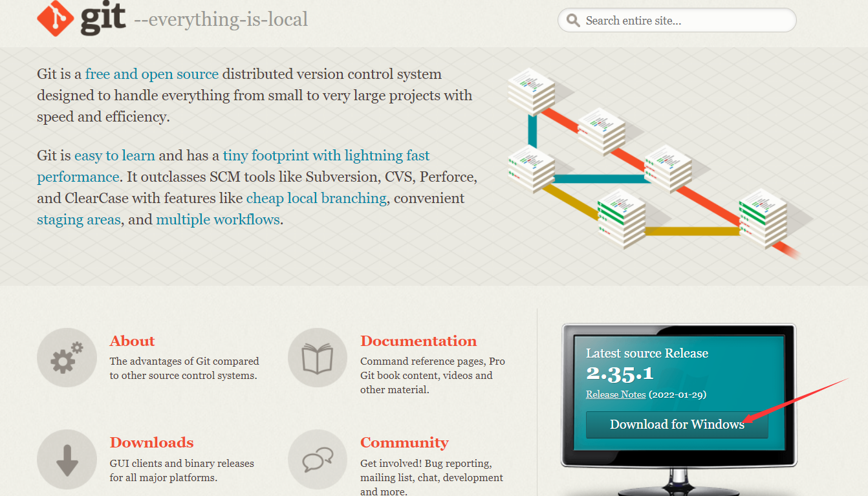
Task: Click the (2022-01-29) release date text
Action: click(x=678, y=394)
